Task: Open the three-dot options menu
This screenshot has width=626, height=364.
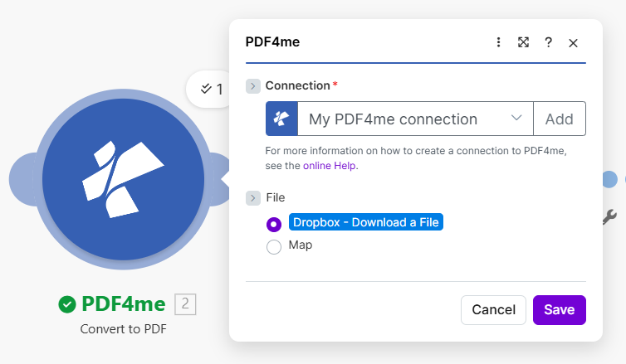Action: pyautogui.click(x=498, y=42)
